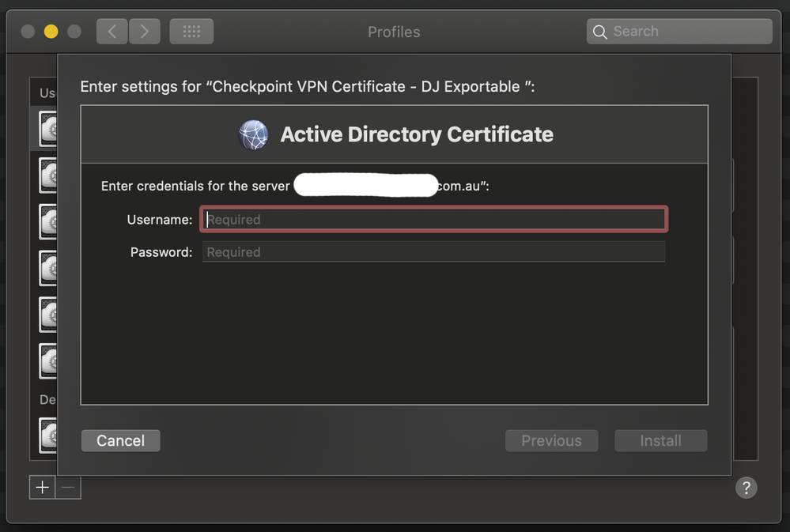790x532 pixels.
Task: Click the Active Directory globe icon
Action: 253,134
